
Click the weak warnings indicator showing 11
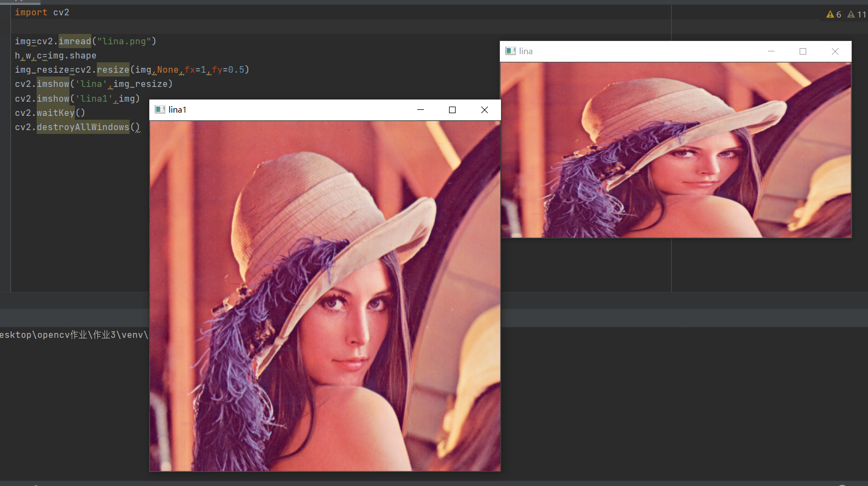click(x=857, y=15)
